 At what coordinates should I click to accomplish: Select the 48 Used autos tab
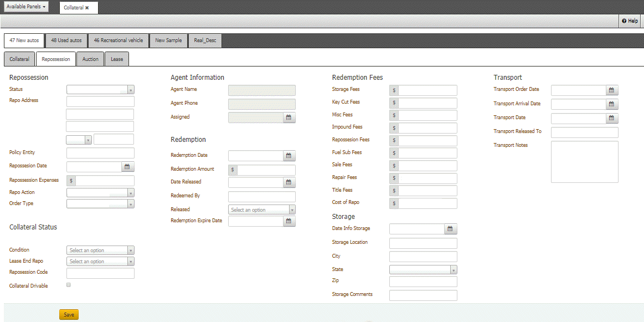coord(66,40)
